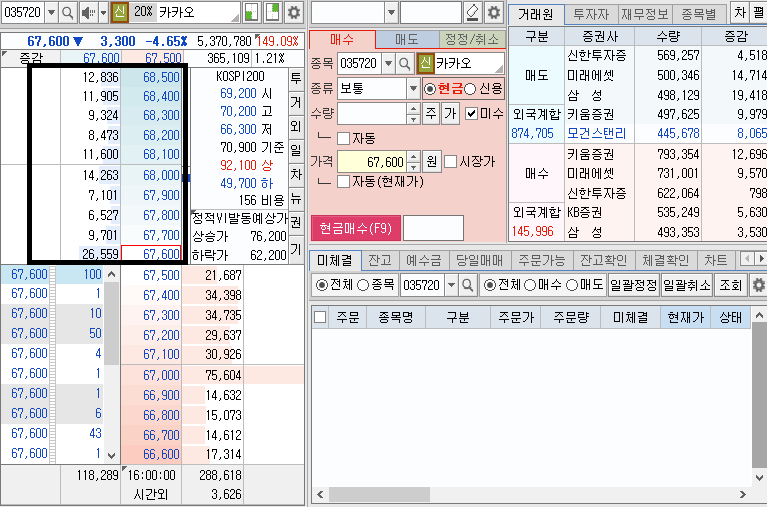Open the 재무정보 tab
This screenshot has width=767, height=507.
point(645,15)
